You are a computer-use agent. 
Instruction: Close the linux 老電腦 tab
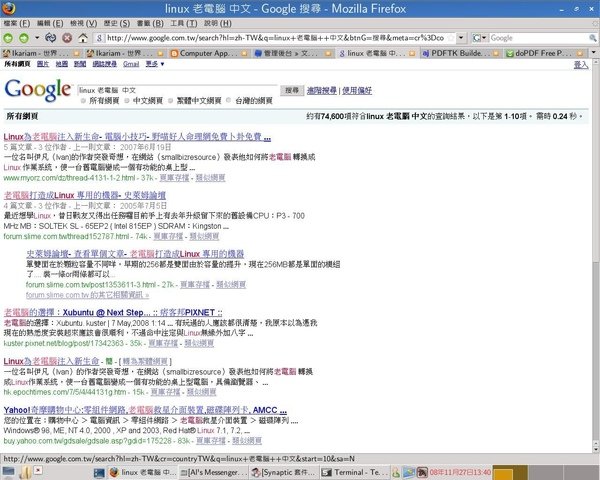coord(412,53)
